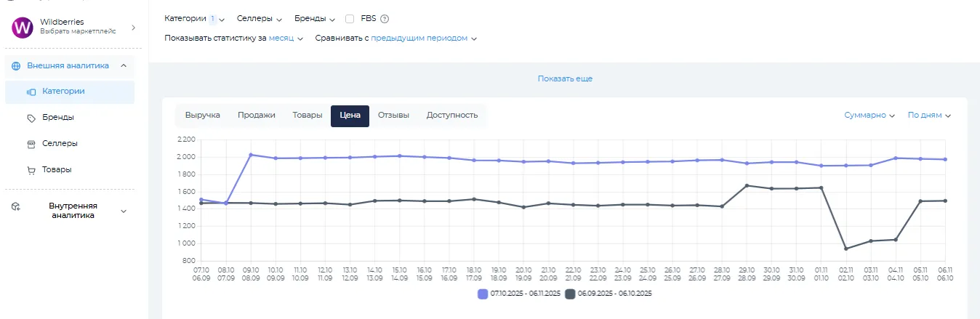980x319 pixels.
Task: Collapse the Внешняя аналитика section chevron
Action: pos(123,65)
